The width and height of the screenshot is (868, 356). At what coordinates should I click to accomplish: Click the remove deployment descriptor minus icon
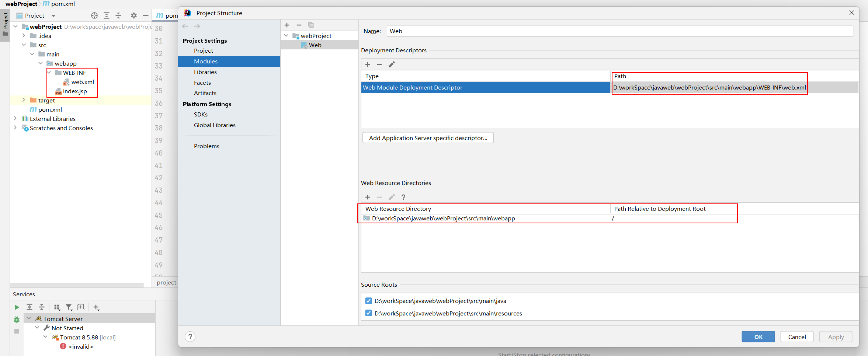click(379, 64)
